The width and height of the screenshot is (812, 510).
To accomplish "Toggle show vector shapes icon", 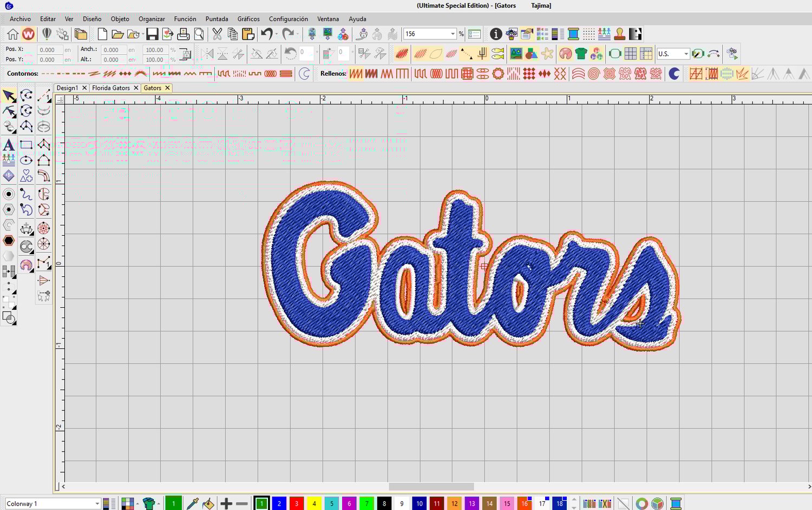I will (531, 54).
